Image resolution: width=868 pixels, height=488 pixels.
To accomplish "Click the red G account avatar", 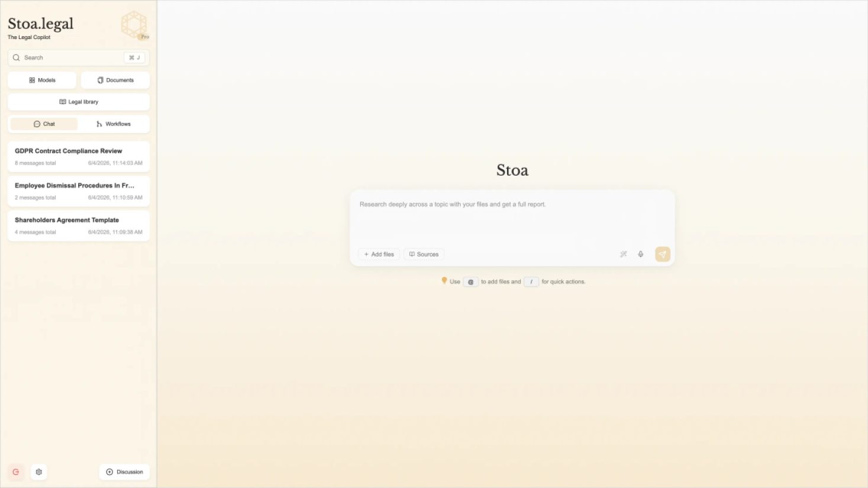I will (x=16, y=472).
